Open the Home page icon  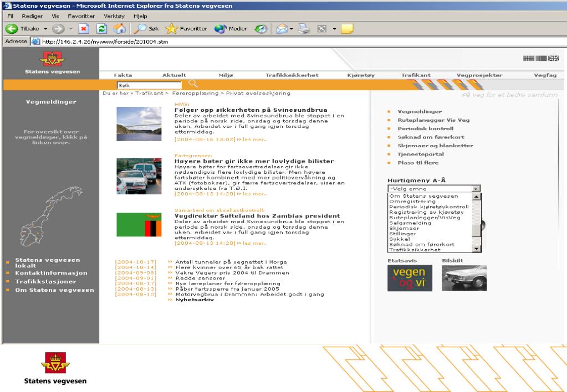coord(119,29)
